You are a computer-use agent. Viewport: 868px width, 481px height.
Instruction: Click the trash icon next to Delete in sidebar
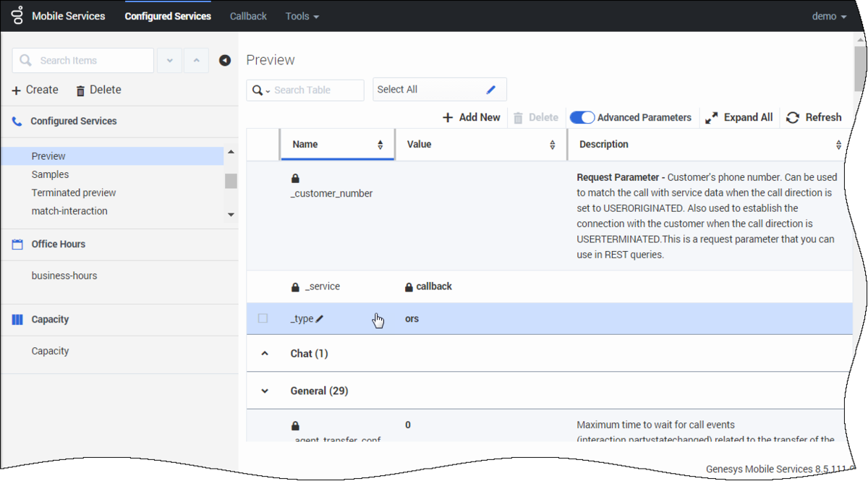[80, 90]
